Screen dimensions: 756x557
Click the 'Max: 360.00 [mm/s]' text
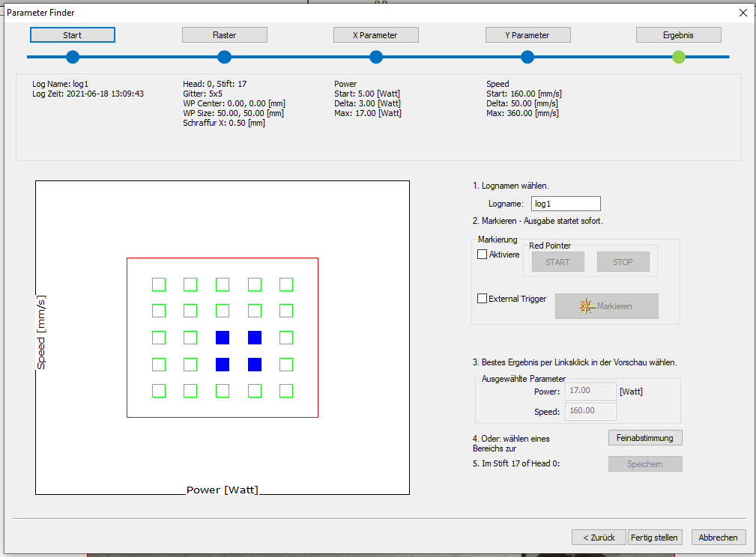point(523,113)
